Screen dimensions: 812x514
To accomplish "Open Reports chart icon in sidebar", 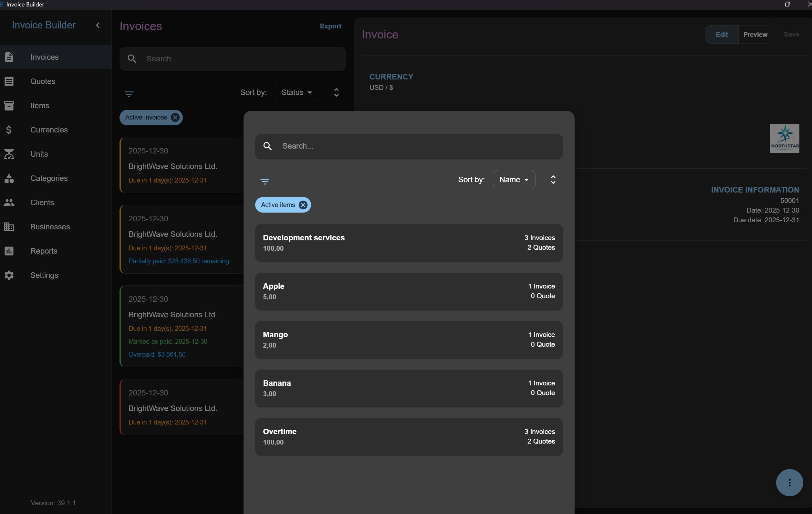I will (9, 251).
